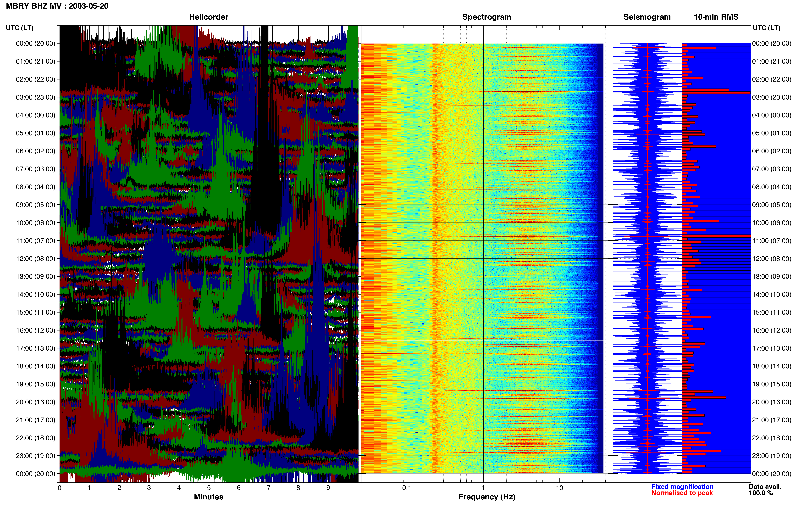Click 'UTC (LT)' label beside the RMS panel
Image resolution: width=812 pixels, height=508 pixels.
pyautogui.click(x=766, y=28)
